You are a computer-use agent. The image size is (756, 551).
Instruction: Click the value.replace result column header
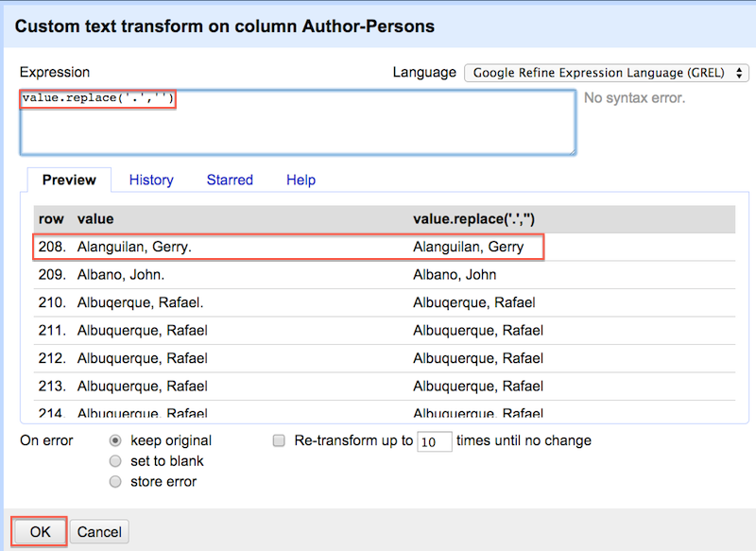473,219
